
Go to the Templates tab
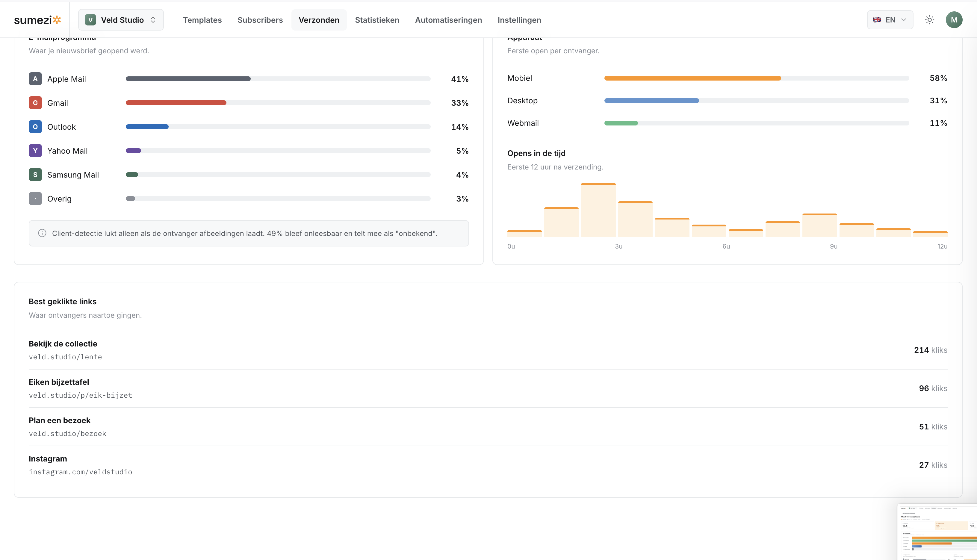click(202, 20)
